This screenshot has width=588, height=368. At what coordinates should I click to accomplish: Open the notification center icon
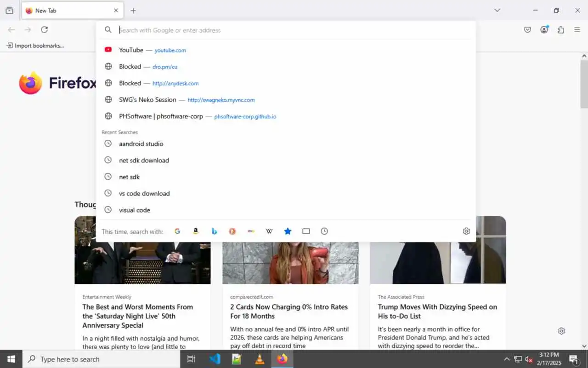pyautogui.click(x=573, y=359)
